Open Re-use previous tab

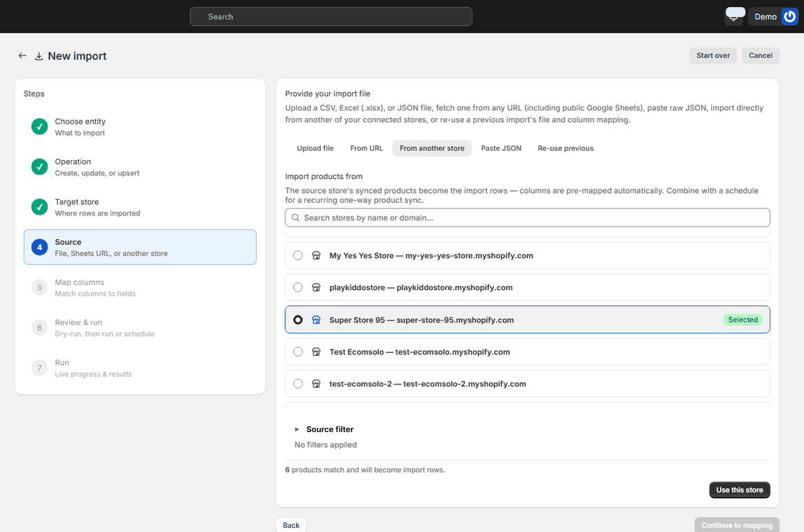click(x=566, y=148)
